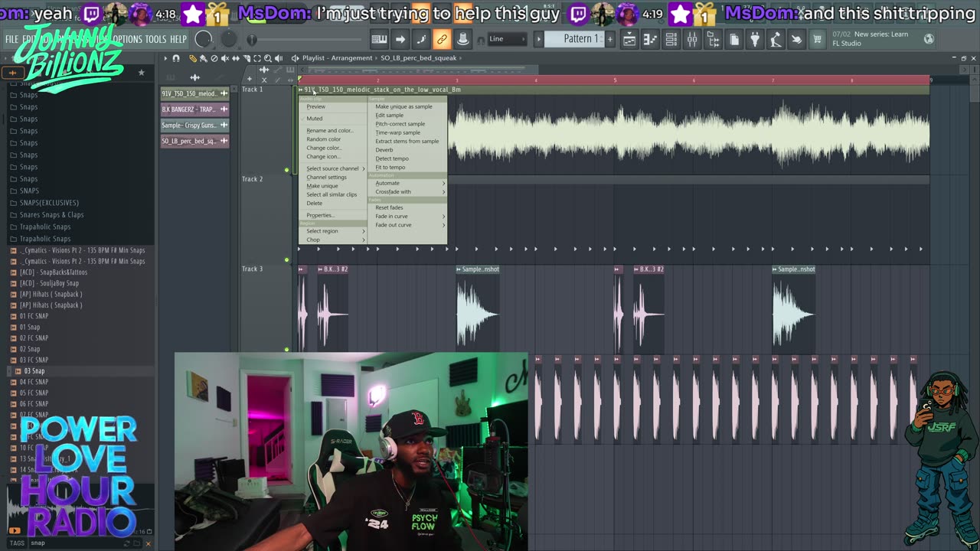Show audio clips tab in the picker panel

tap(194, 77)
